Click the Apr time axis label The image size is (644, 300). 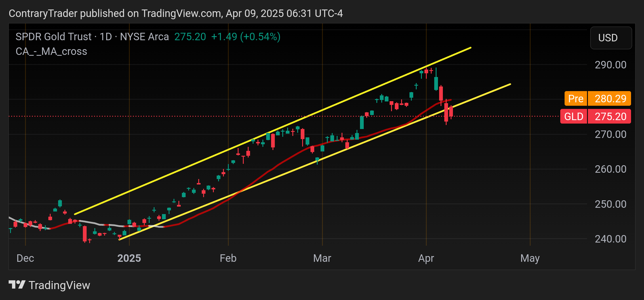click(426, 258)
